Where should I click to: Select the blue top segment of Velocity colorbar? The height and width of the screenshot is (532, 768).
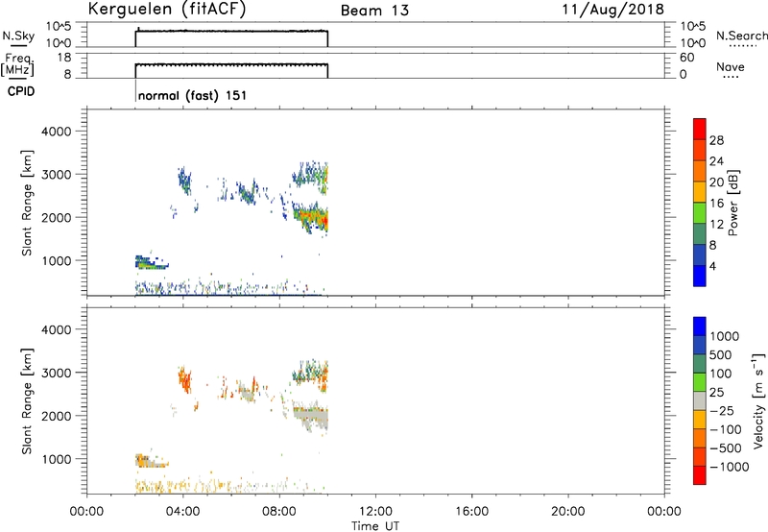point(700,326)
